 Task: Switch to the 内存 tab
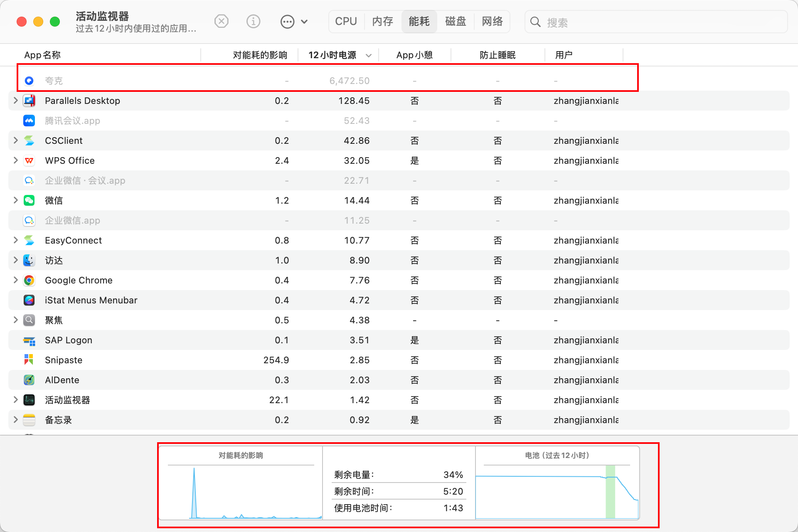(x=382, y=21)
